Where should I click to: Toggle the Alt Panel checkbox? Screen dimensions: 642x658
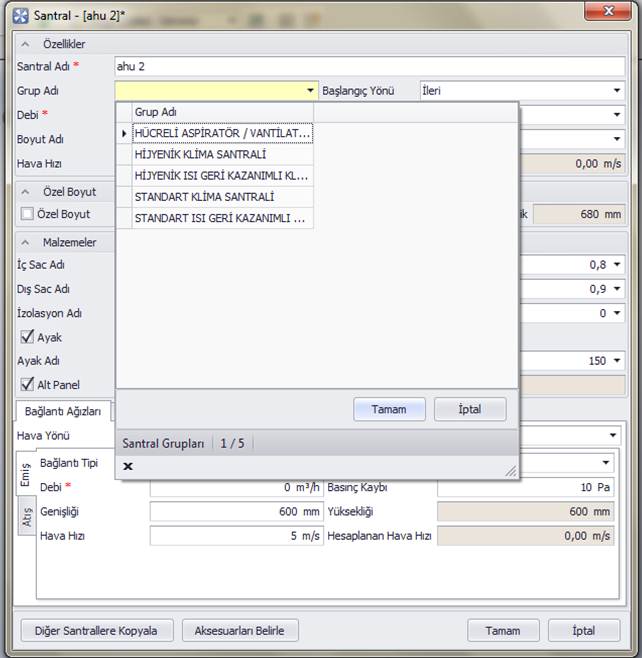27,385
